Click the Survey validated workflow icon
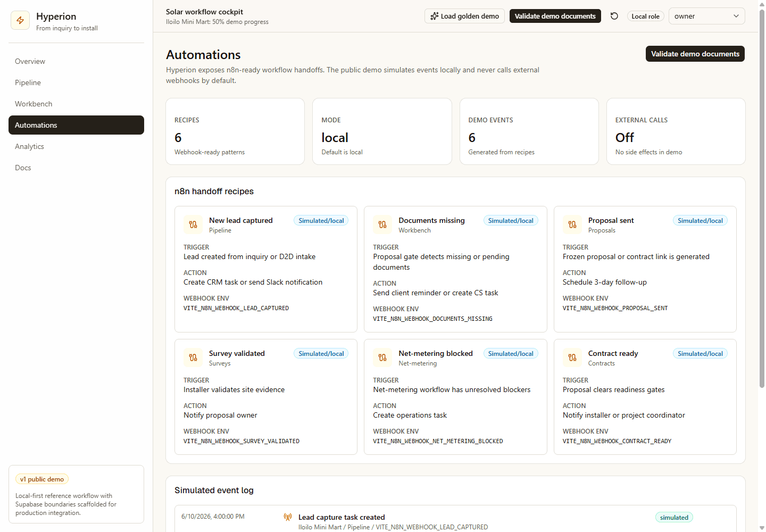The image size is (766, 532). pyautogui.click(x=193, y=358)
